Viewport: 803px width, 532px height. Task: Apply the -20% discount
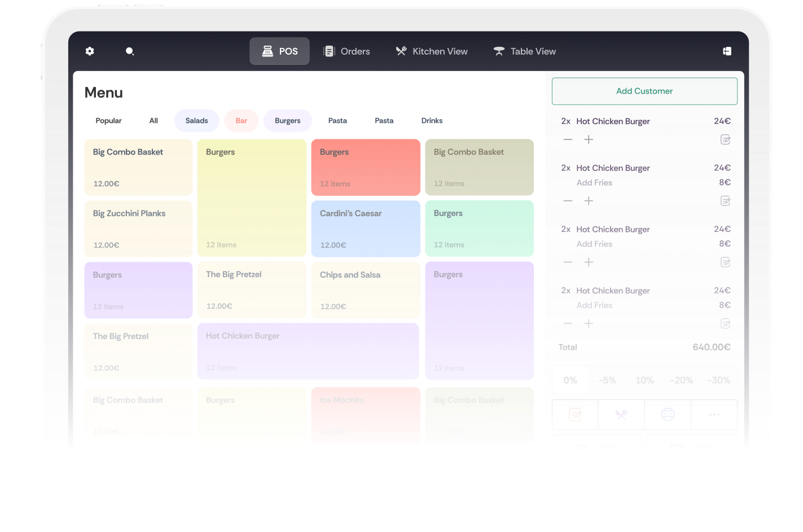pyautogui.click(x=682, y=380)
